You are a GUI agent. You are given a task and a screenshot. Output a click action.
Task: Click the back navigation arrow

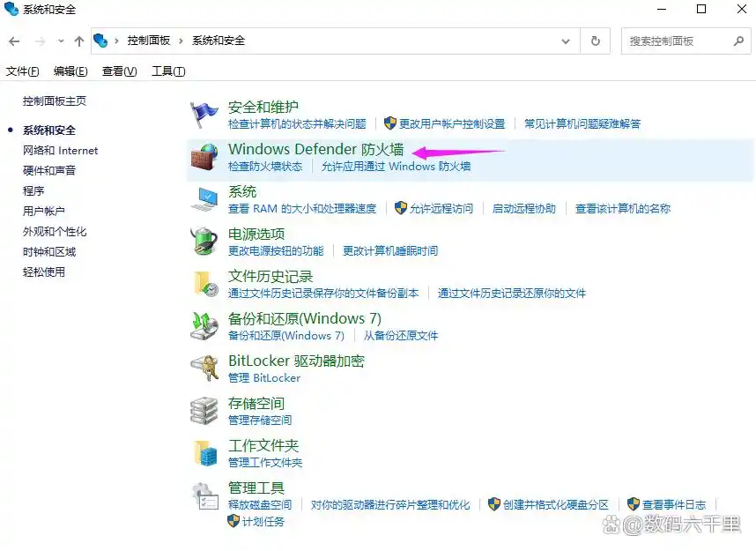click(14, 41)
